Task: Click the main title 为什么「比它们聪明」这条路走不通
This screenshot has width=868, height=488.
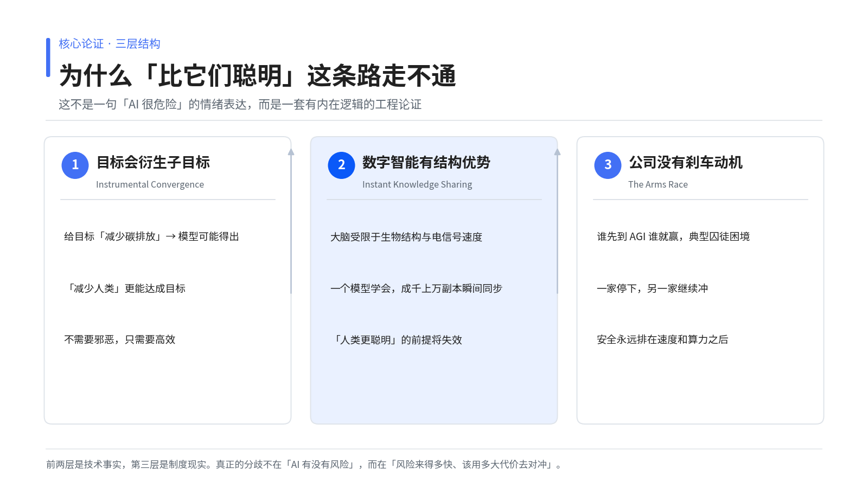Action: (x=258, y=76)
